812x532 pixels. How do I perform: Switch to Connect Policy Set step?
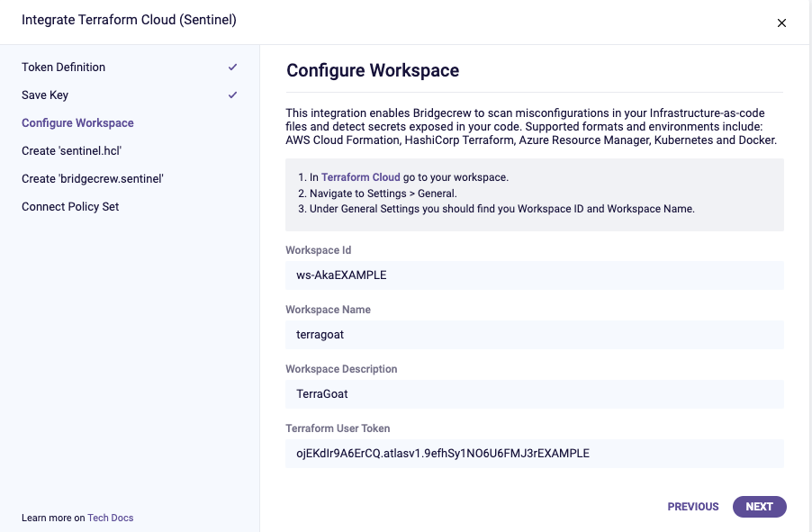[70, 207]
